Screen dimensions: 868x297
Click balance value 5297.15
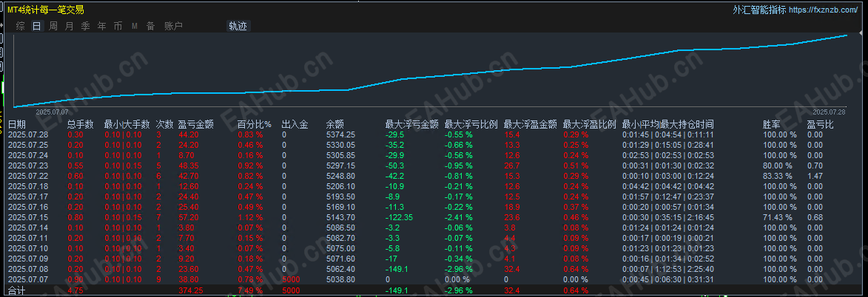340,165
